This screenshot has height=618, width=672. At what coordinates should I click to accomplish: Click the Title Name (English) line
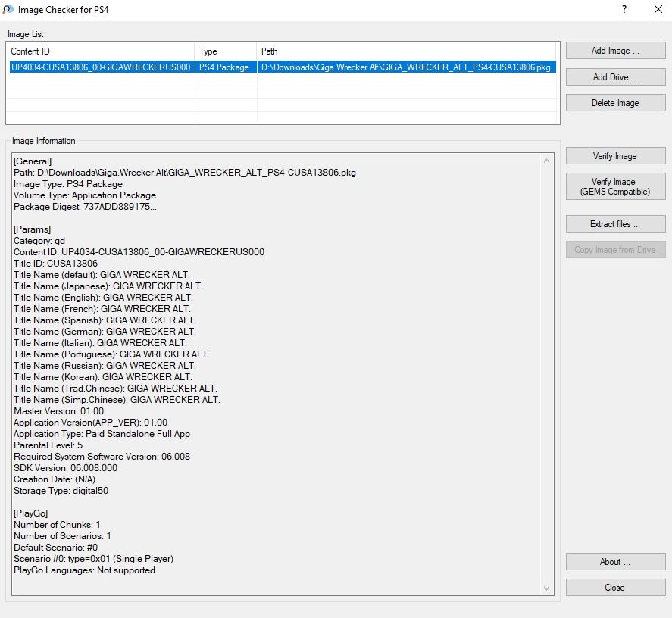pyautogui.click(x=103, y=298)
